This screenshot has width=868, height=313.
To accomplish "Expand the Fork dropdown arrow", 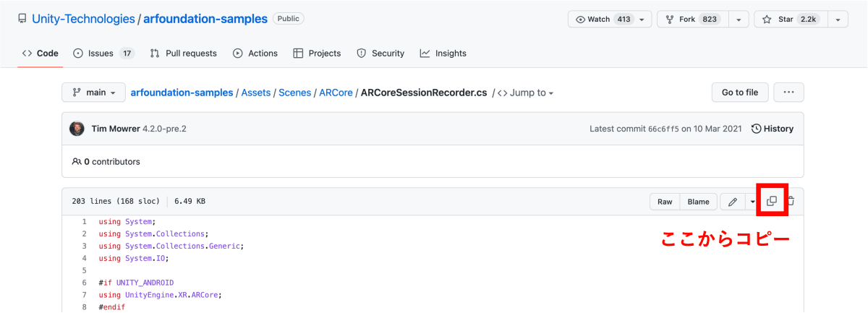I will 737,20.
